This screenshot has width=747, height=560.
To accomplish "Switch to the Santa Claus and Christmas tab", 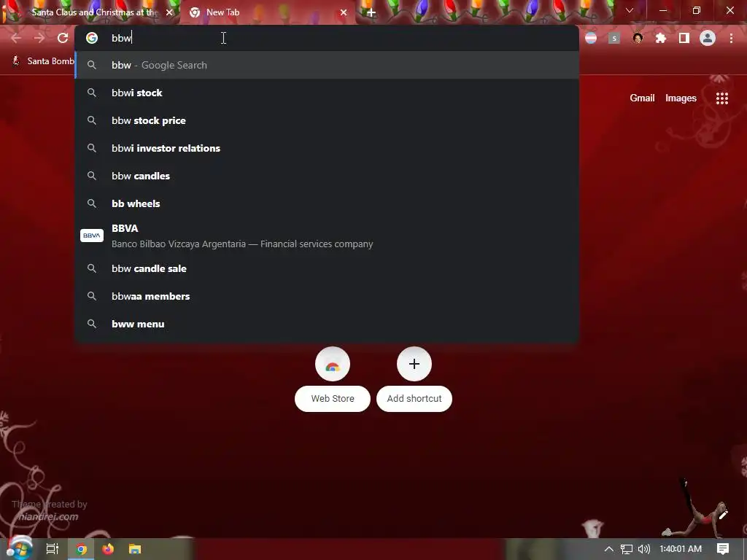I will [90, 12].
